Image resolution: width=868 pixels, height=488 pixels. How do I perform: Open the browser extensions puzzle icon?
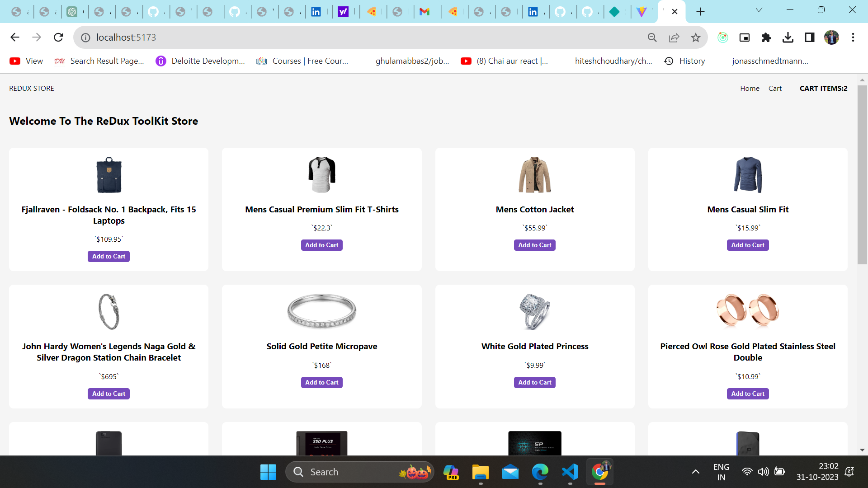766,38
